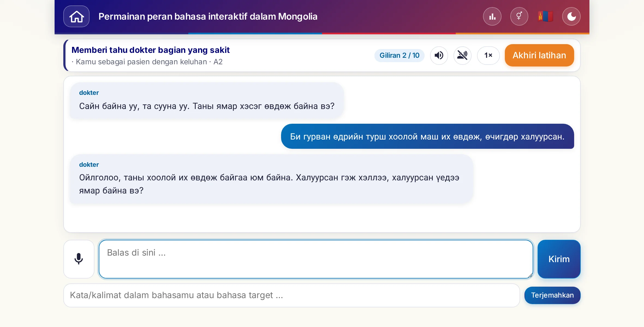Play audio with the speaker icon
Viewport: 644px width, 327px height.
coord(439,55)
